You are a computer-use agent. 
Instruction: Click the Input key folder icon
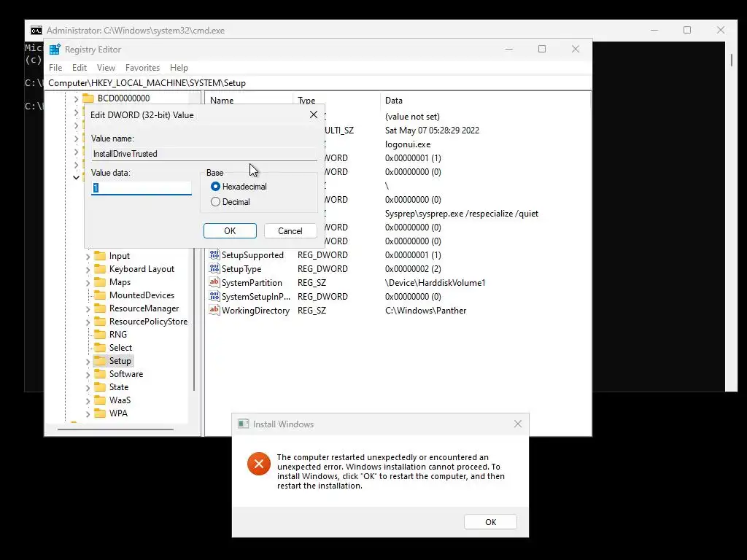[100, 256]
